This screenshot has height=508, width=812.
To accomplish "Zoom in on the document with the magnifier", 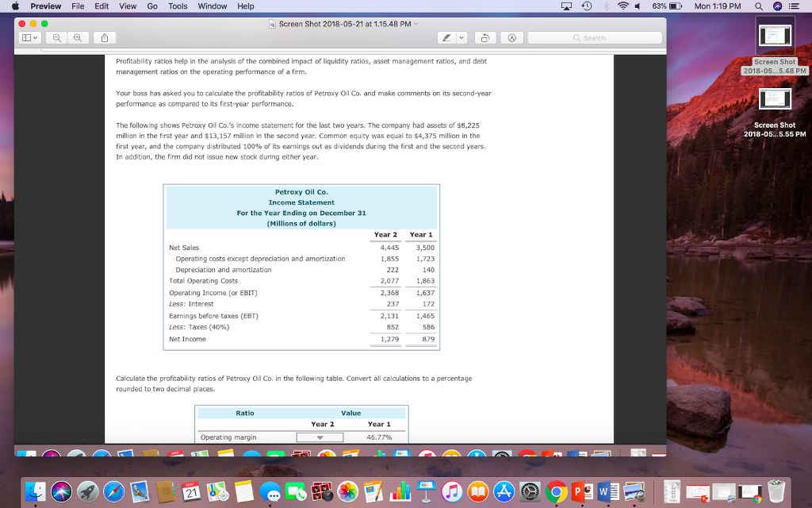I will tap(76, 37).
